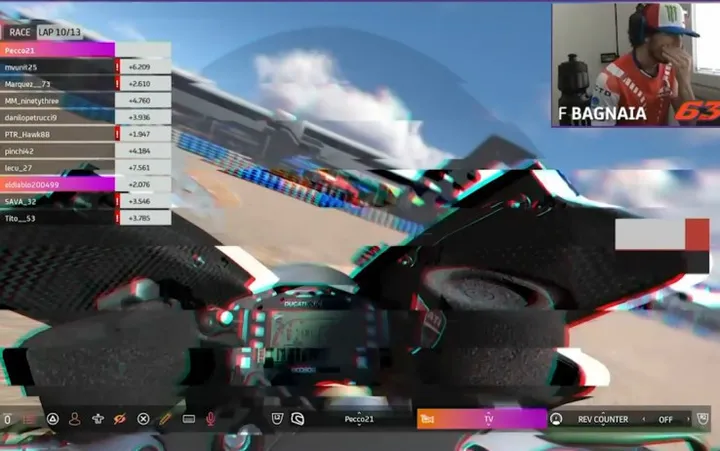The height and width of the screenshot is (451, 720).
Task: Click the 0 counter at bottom left
Action: pos(7,419)
